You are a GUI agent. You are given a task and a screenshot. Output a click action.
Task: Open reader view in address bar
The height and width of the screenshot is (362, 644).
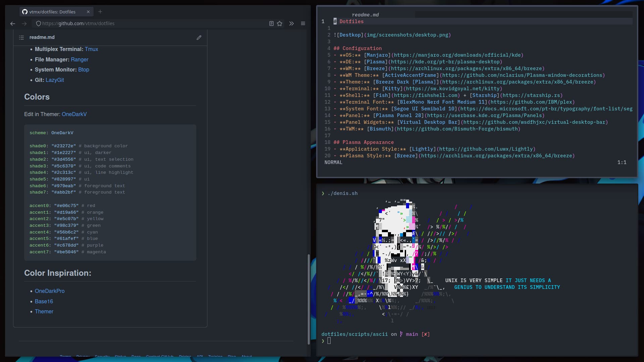pos(271,23)
